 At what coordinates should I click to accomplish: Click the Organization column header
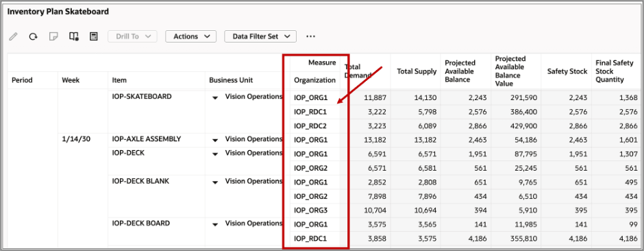click(x=315, y=80)
